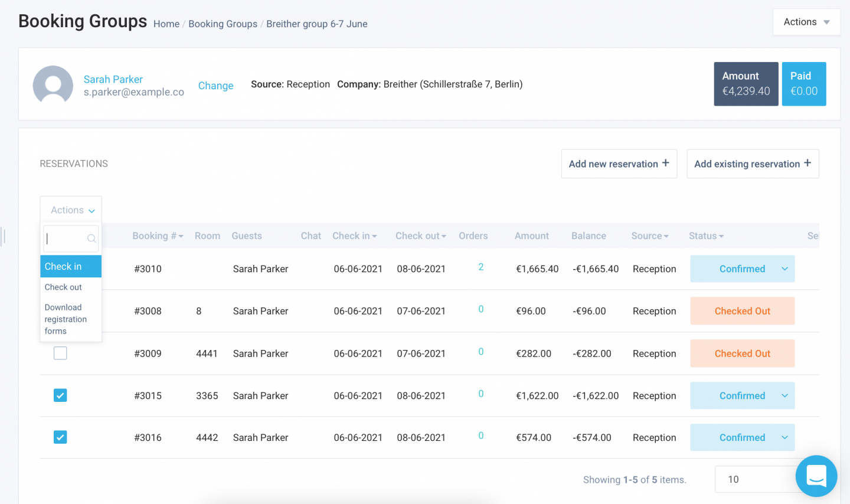Open the live chat bubble icon
This screenshot has width=850, height=504.
(x=816, y=476)
